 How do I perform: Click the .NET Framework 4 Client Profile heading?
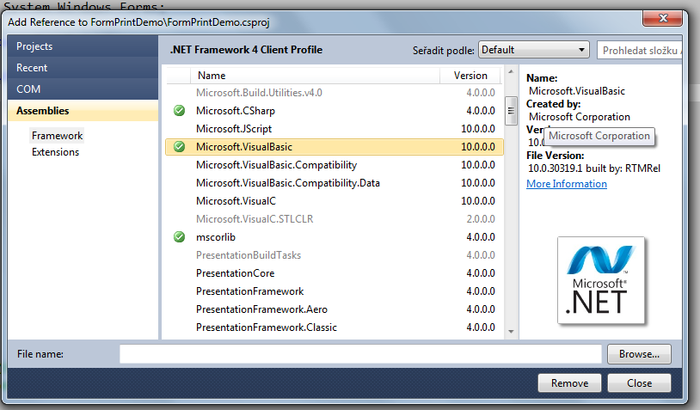[x=246, y=50]
